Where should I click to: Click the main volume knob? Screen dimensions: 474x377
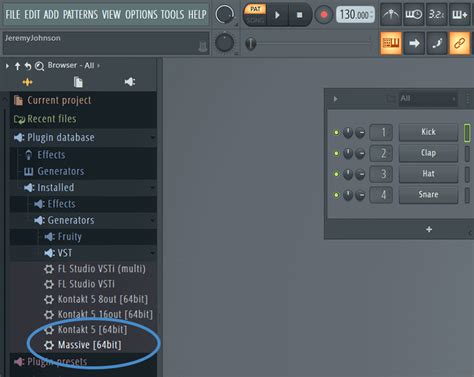click(x=224, y=15)
